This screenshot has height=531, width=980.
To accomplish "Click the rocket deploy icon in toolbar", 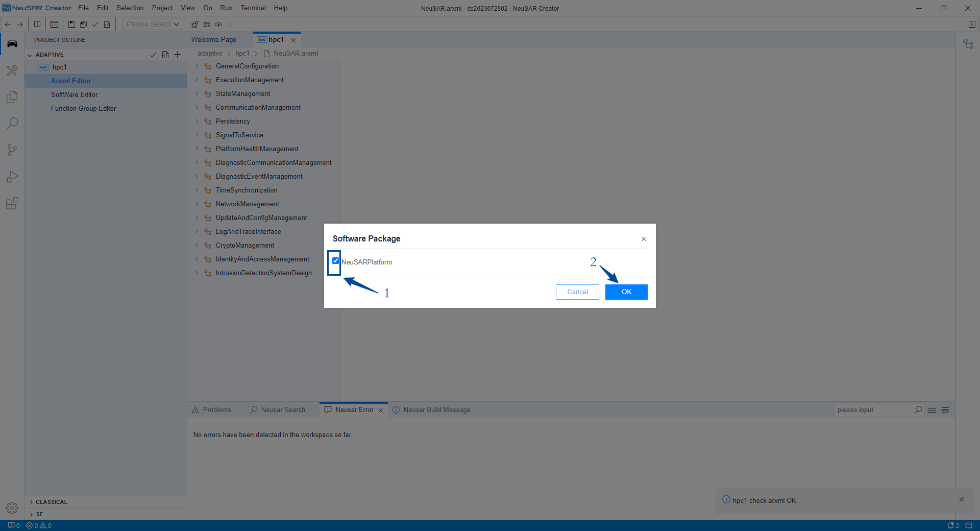I will tap(194, 24).
